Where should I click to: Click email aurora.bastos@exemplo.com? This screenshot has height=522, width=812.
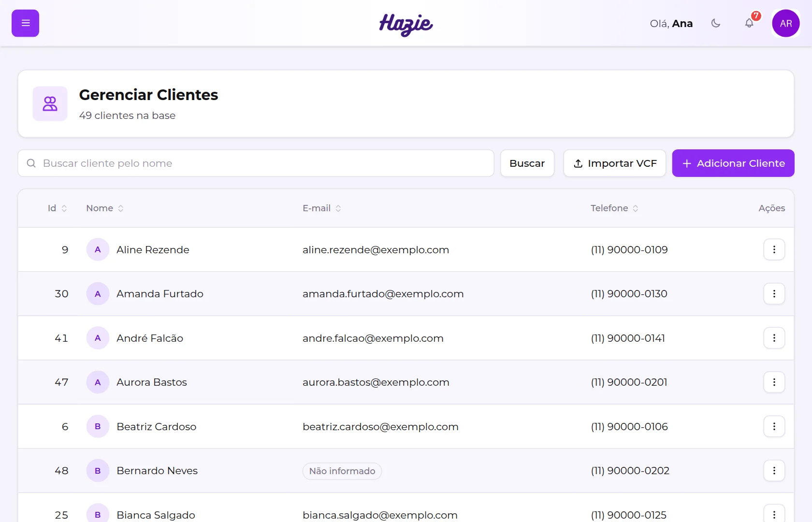pyautogui.click(x=376, y=382)
